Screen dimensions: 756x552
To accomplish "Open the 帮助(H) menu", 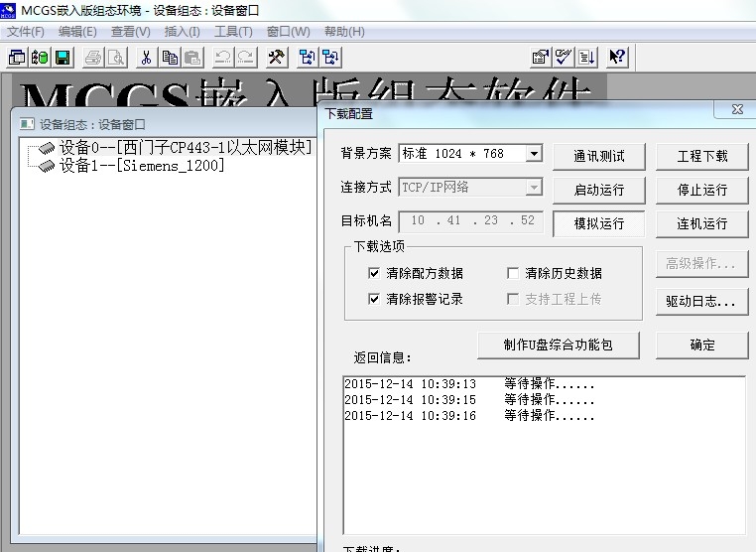I will pyautogui.click(x=344, y=32).
